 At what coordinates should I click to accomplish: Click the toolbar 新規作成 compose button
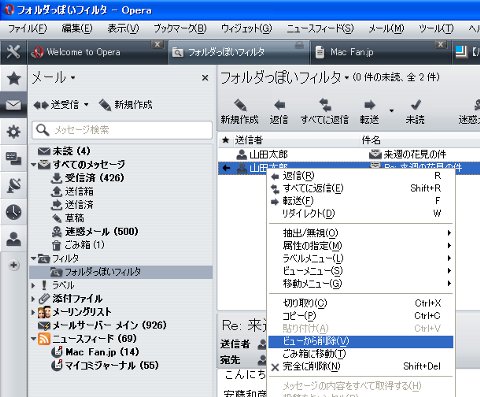coord(239,112)
